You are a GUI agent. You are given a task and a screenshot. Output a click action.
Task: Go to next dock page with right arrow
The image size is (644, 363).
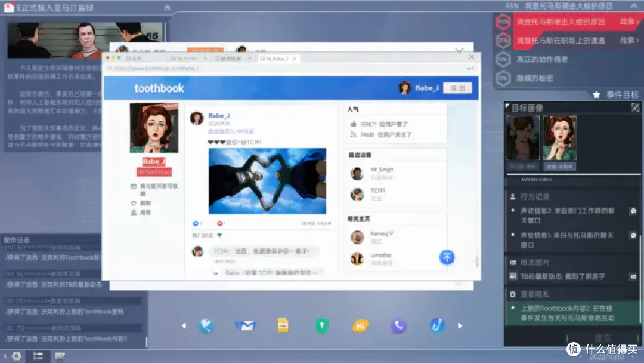460,325
